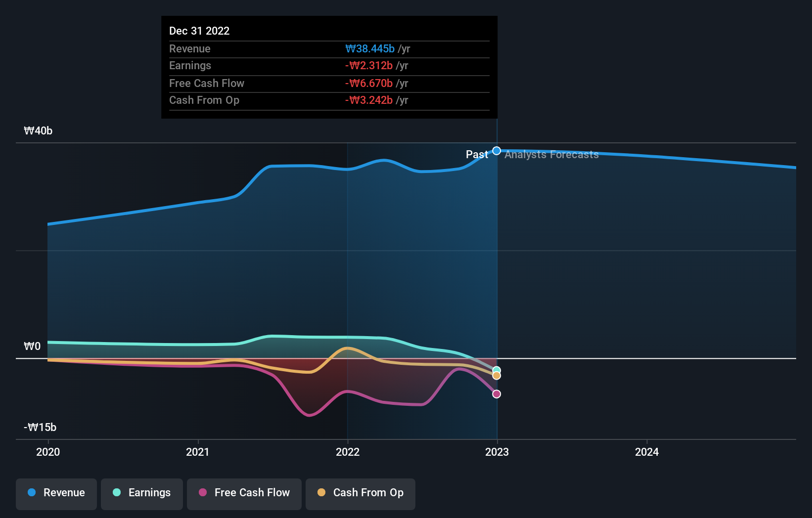The height and width of the screenshot is (518, 812).
Task: Expand the Analysts Forecasts region
Action: coord(643,247)
